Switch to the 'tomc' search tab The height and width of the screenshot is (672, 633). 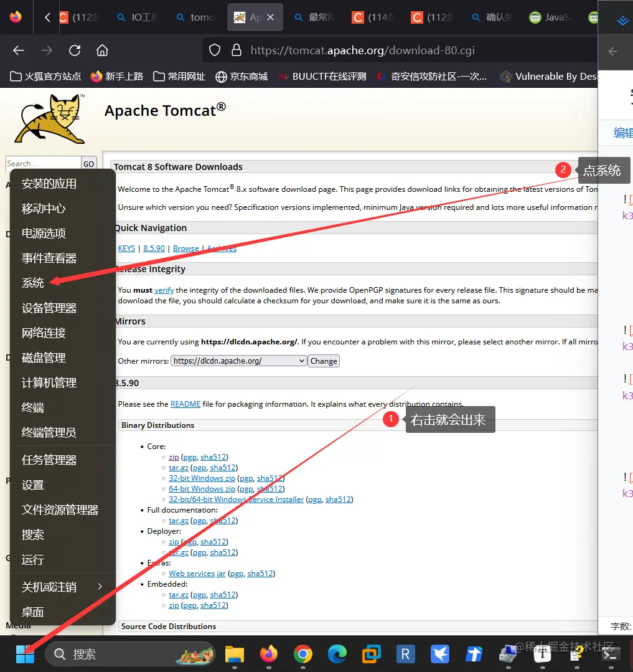pos(197,17)
